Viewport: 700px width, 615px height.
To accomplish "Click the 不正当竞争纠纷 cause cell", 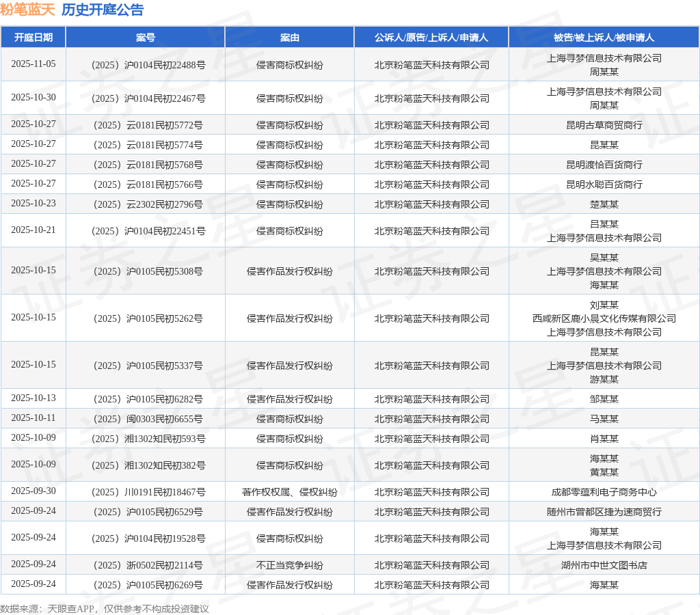I will pyautogui.click(x=290, y=566).
